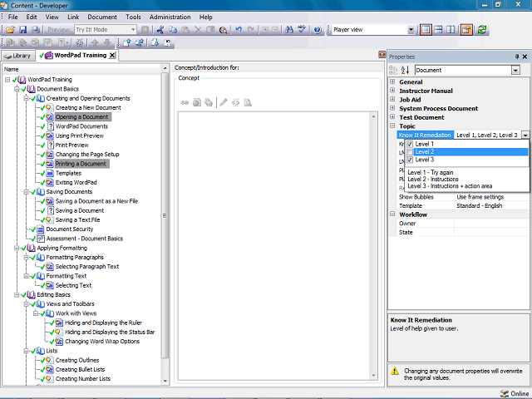Select the vertical split layout icon

[x=426, y=30]
